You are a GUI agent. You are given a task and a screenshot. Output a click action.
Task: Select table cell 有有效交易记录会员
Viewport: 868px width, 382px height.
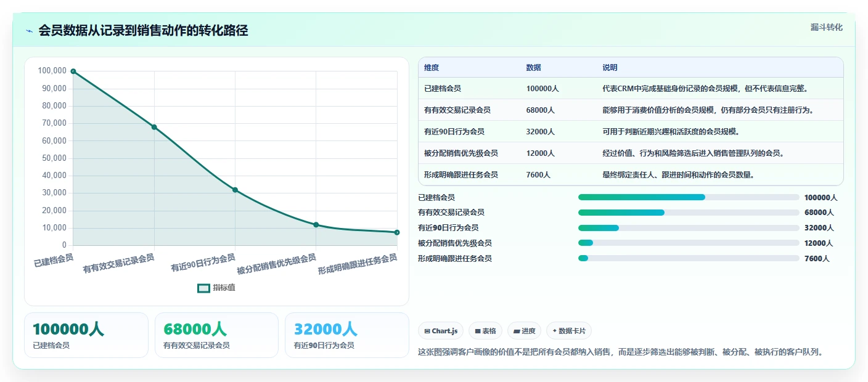pos(457,110)
